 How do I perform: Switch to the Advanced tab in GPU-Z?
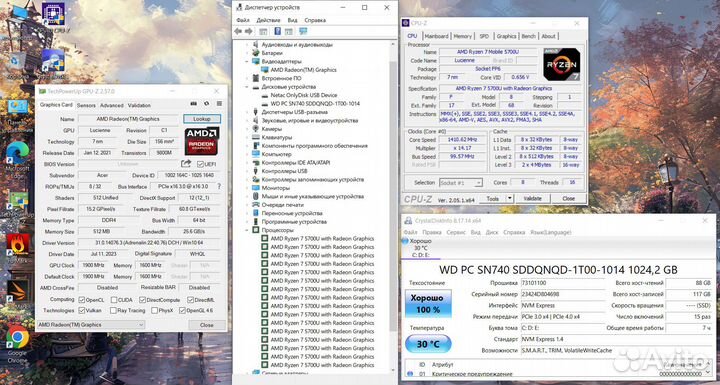(112, 105)
